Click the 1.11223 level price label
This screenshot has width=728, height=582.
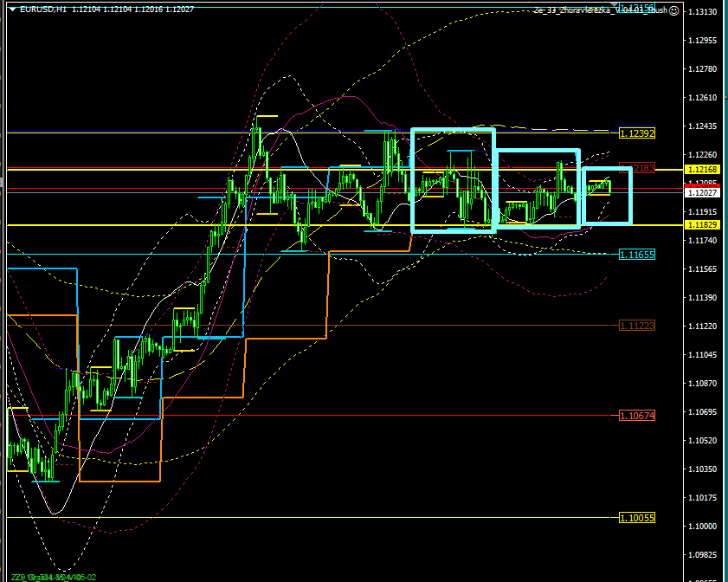click(637, 326)
